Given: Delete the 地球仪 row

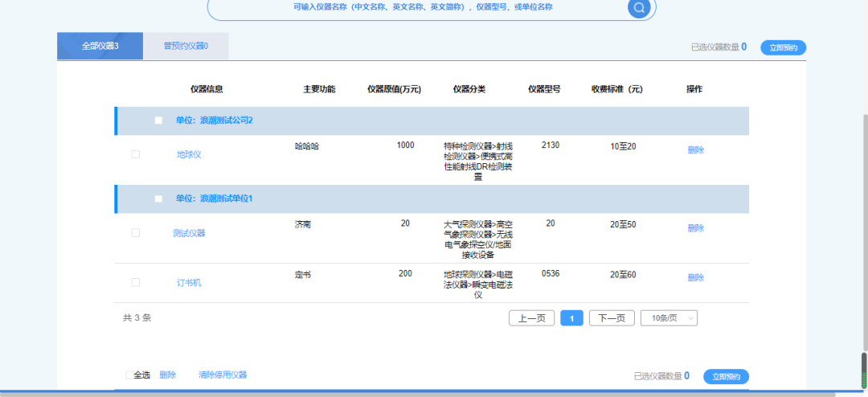Looking at the screenshot, I should [695, 149].
